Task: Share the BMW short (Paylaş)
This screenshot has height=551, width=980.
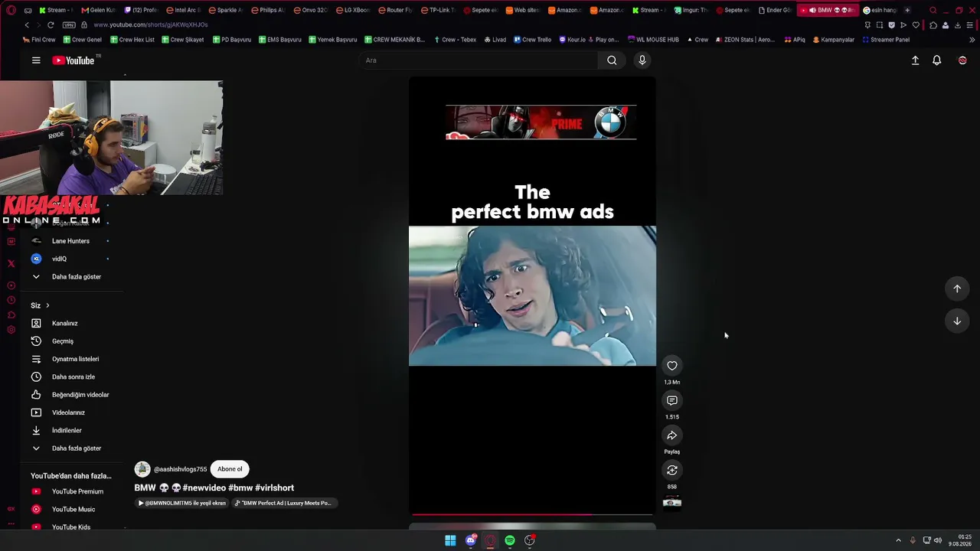Action: 671,435
